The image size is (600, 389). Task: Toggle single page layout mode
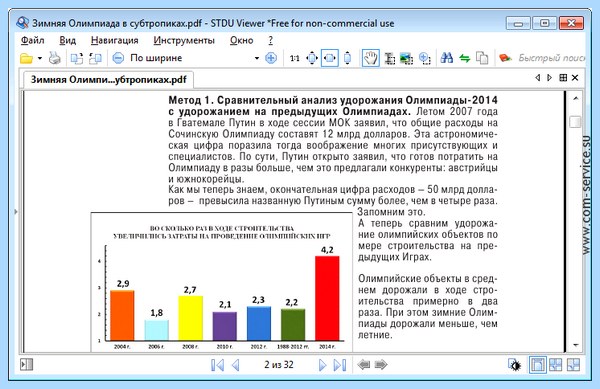click(x=538, y=365)
